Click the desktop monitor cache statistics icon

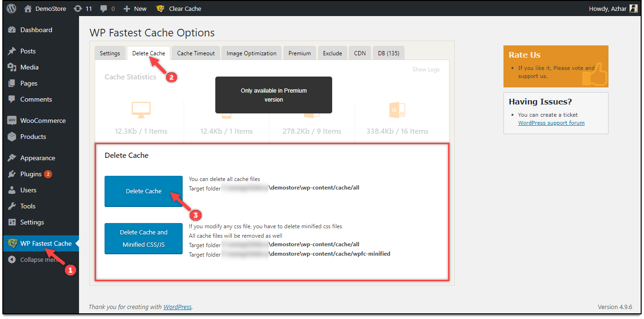[x=141, y=110]
